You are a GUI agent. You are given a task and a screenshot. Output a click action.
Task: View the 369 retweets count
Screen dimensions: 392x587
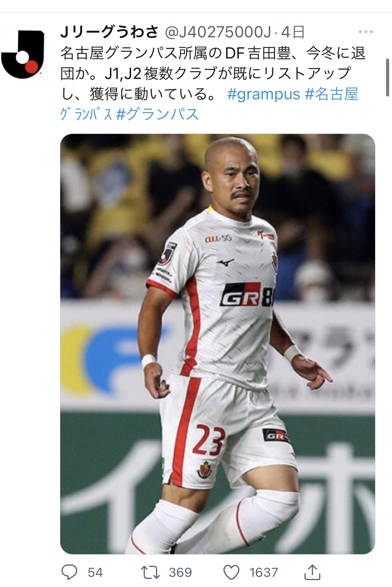[x=180, y=572]
